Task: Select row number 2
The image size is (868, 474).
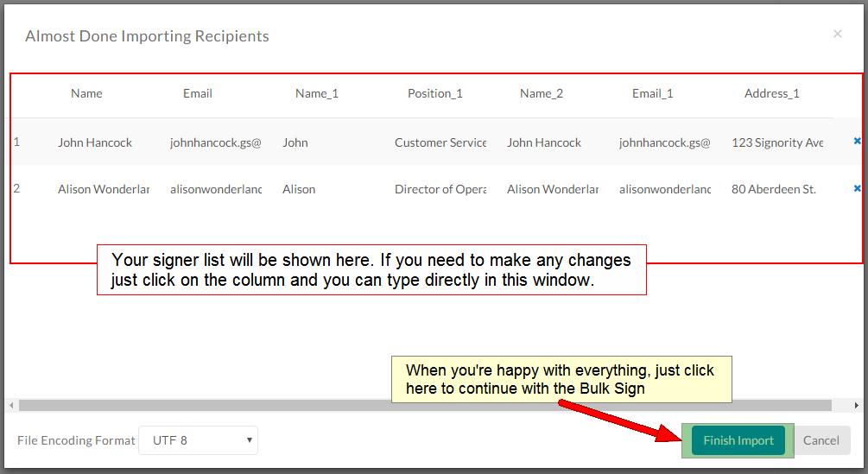Action: [x=16, y=188]
